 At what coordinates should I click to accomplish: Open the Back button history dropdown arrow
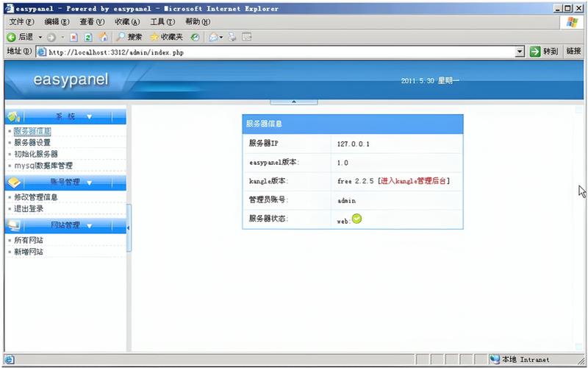40,38
